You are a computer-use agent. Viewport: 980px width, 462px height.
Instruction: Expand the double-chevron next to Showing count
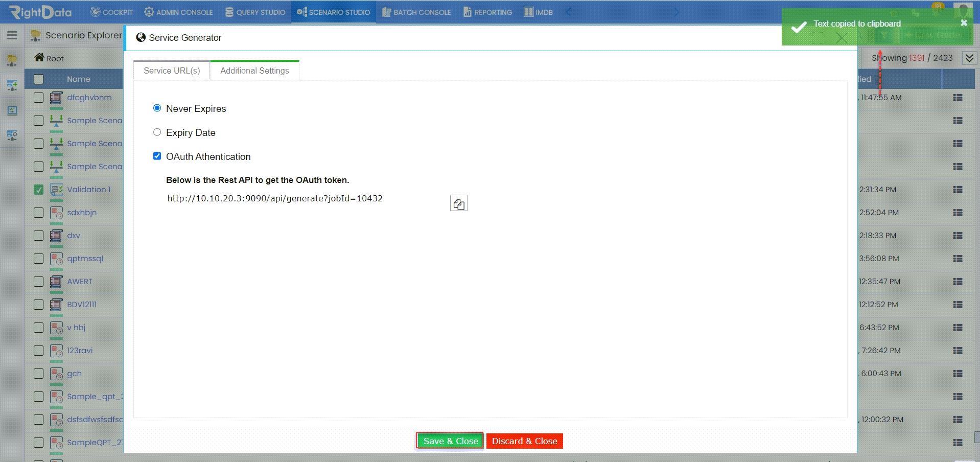pyautogui.click(x=969, y=58)
